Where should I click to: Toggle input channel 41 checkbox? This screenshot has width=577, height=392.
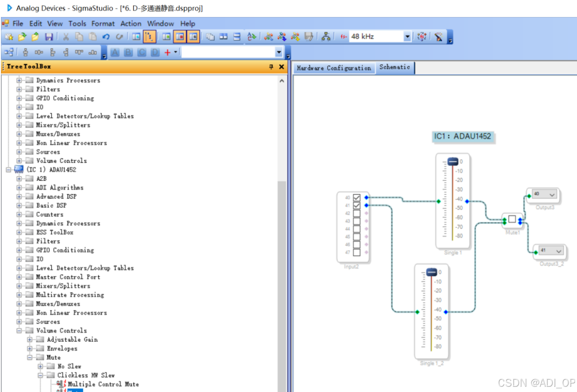point(357,205)
